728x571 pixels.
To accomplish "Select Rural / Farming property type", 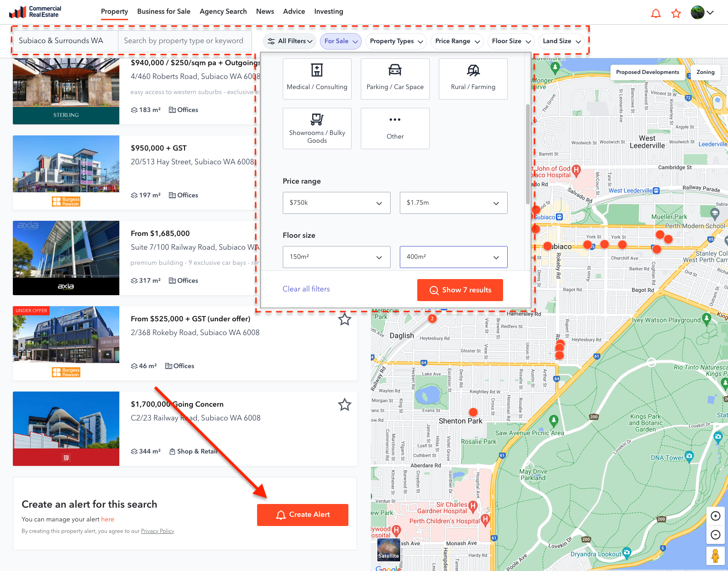I will pos(473,79).
